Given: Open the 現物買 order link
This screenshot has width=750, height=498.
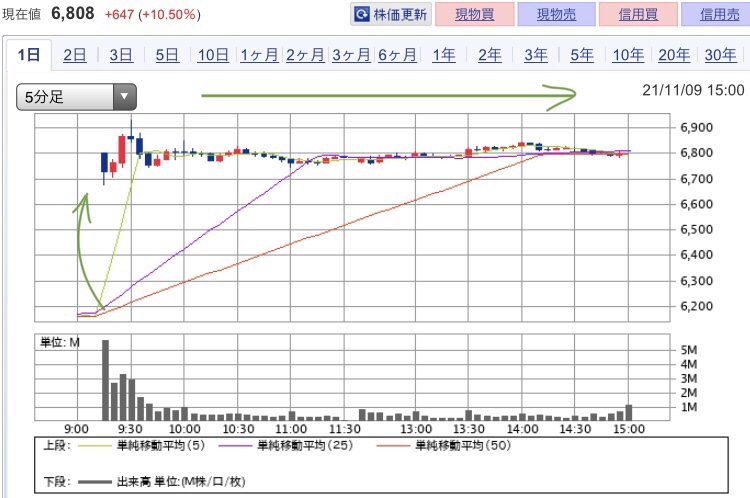Looking at the screenshot, I should tap(474, 14).
